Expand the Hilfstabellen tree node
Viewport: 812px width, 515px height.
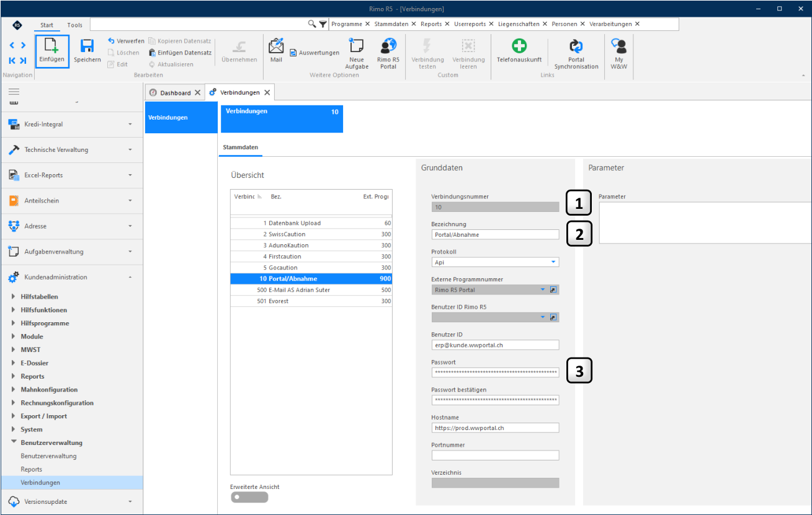pyautogui.click(x=14, y=297)
